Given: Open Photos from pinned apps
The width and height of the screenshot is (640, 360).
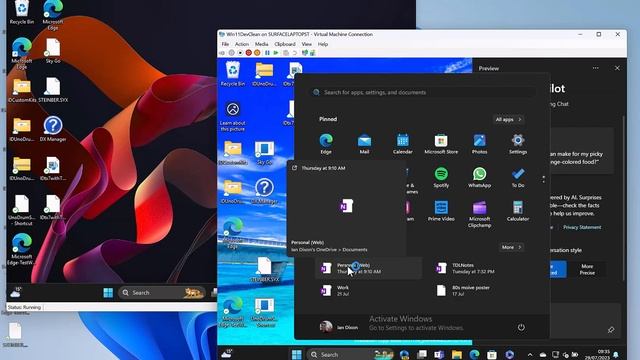Looking at the screenshot, I should tap(479, 144).
